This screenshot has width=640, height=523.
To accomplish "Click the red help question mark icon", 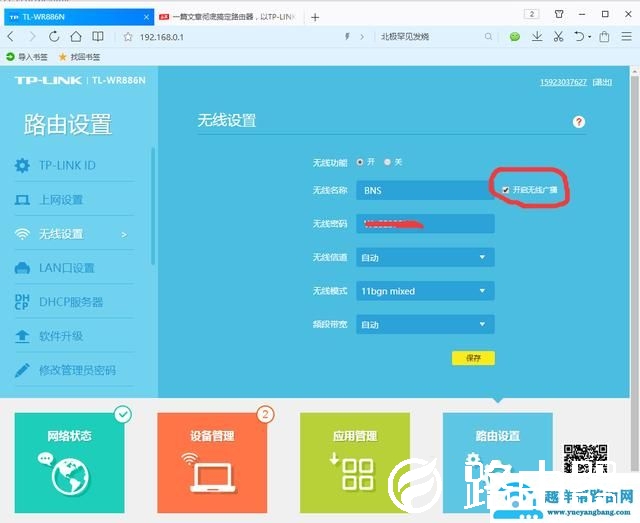I will [579, 122].
